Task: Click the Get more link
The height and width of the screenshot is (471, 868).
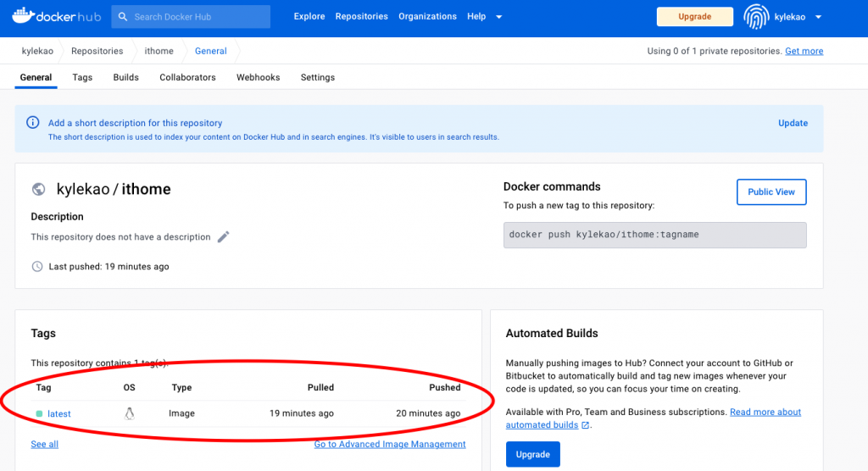Action: [x=804, y=51]
